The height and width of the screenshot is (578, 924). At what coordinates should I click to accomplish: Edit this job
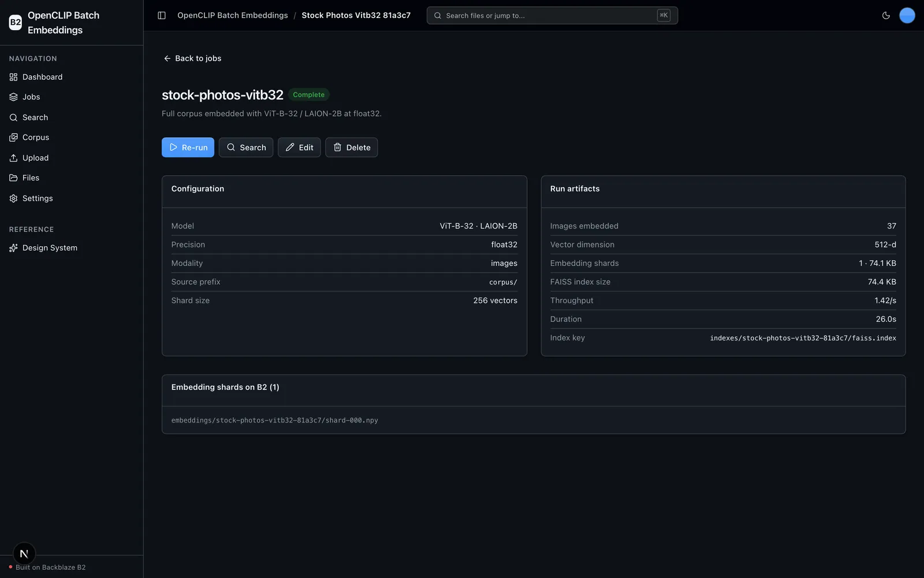coord(299,147)
